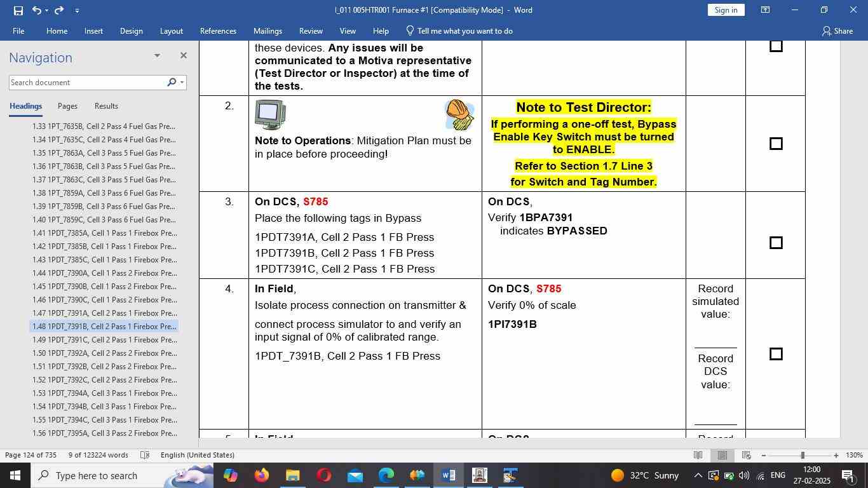
Task: Select heading 1.49 1PDT_7391C in navigation
Action: coord(104,340)
